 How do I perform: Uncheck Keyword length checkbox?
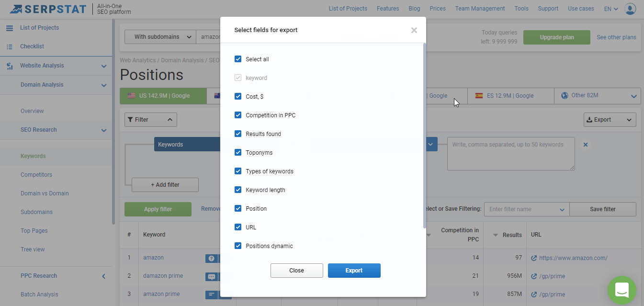(238, 190)
